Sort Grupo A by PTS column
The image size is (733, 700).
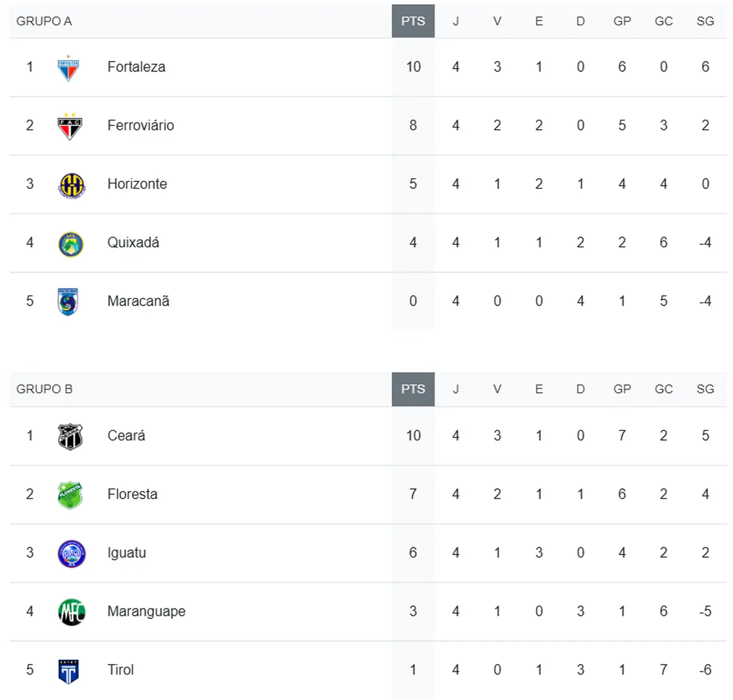413,21
